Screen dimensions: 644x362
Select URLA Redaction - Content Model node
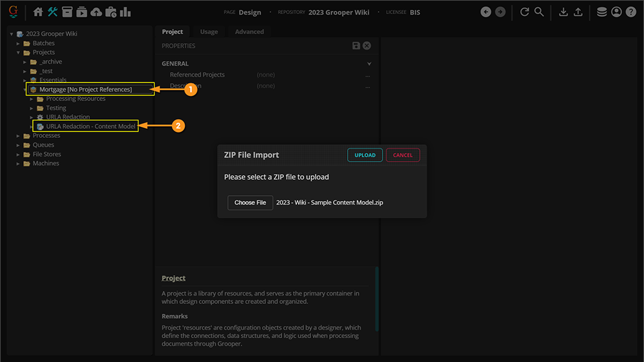pos(91,127)
